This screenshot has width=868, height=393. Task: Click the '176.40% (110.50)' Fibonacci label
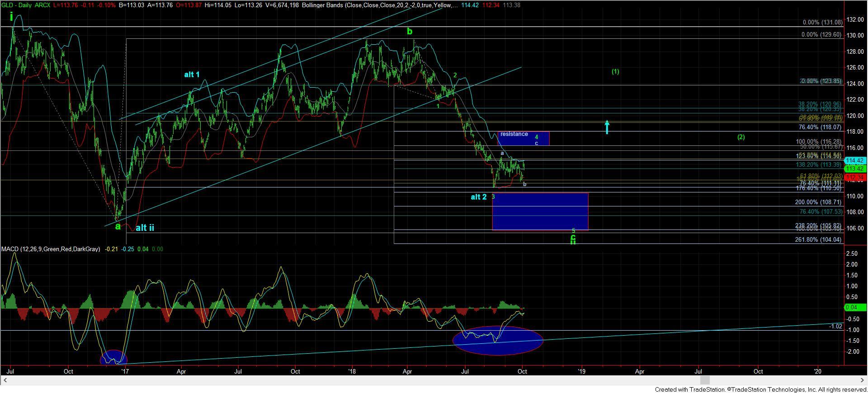pos(819,188)
